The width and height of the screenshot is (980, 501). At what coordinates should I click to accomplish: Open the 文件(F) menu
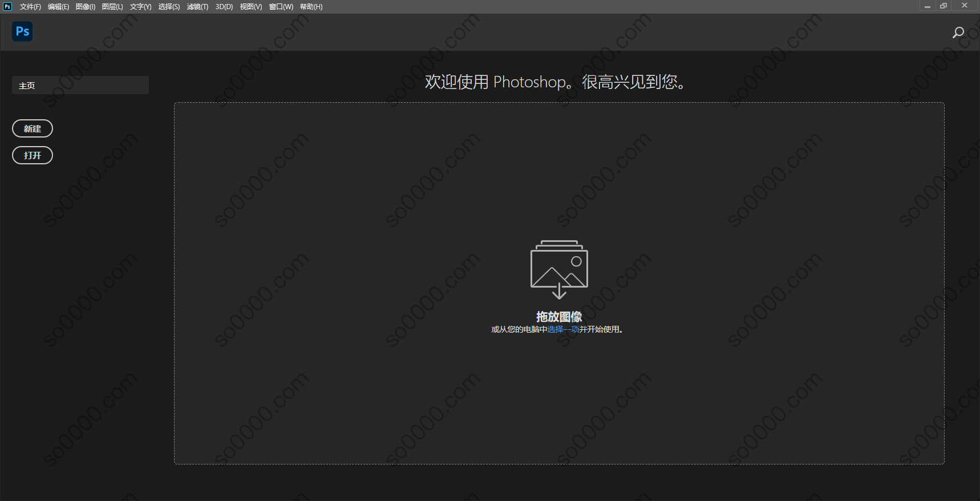click(x=30, y=7)
